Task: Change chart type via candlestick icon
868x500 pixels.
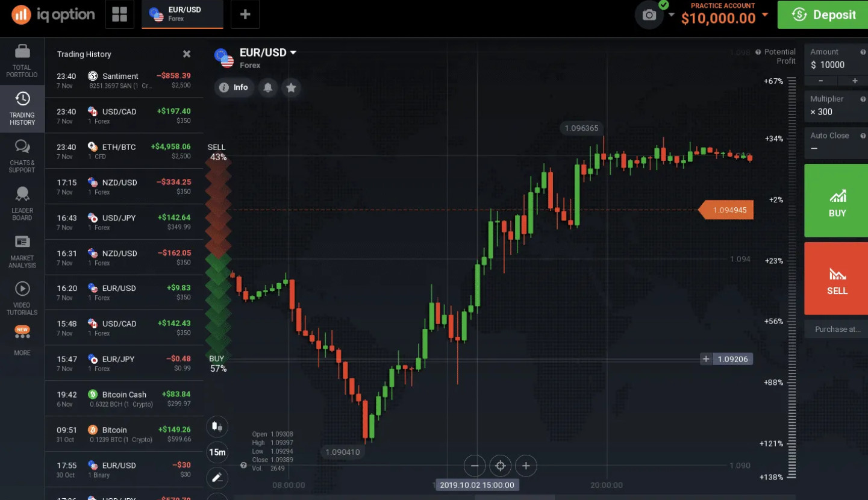Action: click(217, 427)
